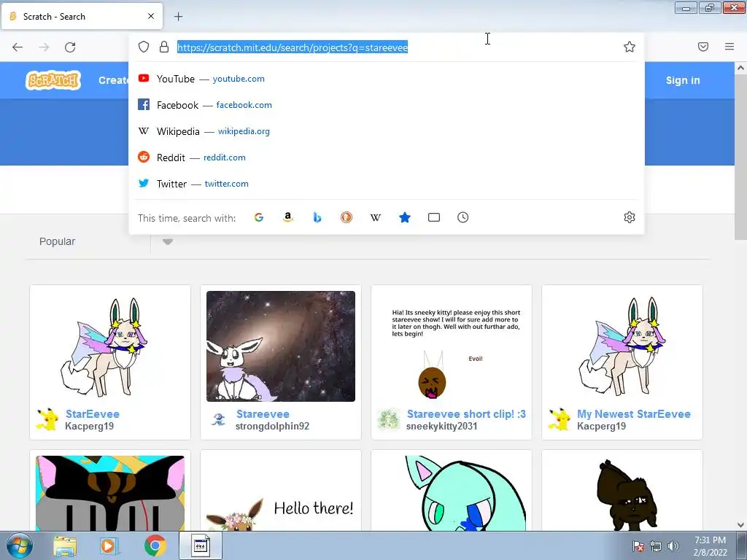Search bookmarks with the blue star icon

pyautogui.click(x=405, y=217)
